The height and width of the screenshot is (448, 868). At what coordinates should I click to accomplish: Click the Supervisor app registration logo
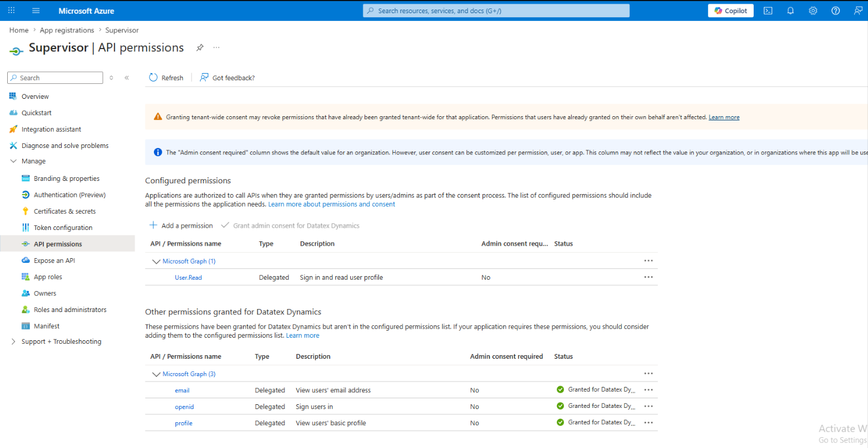(16, 51)
